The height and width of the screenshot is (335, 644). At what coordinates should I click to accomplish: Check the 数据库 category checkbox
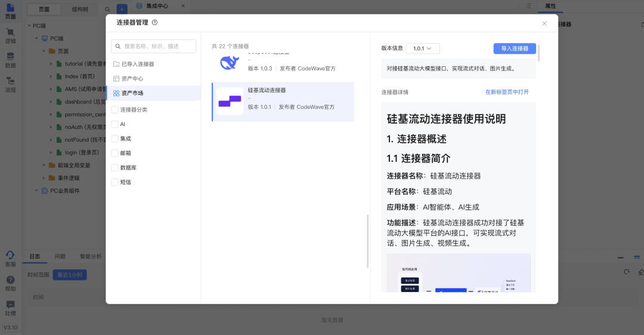115,167
